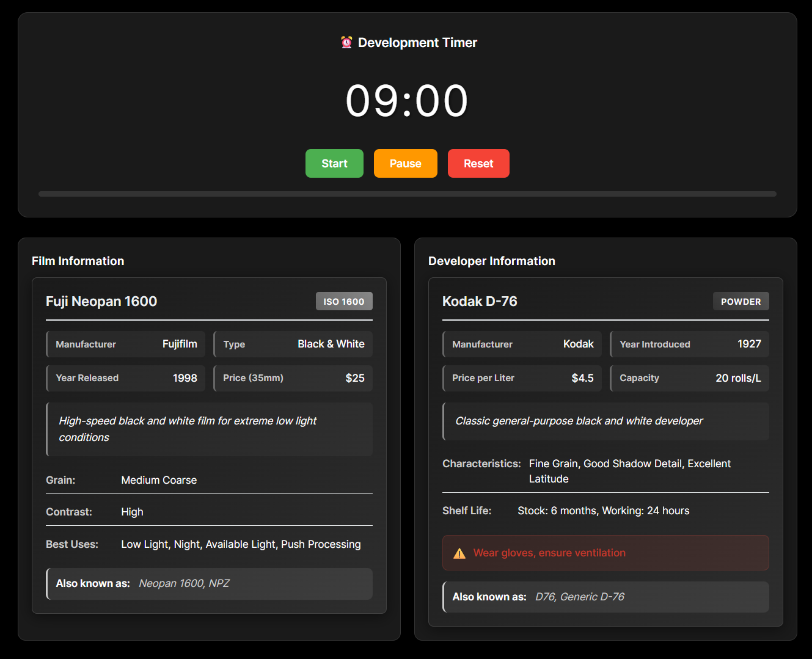The width and height of the screenshot is (812, 659).
Task: Click the Best Uses list on the film card
Action: 209,544
